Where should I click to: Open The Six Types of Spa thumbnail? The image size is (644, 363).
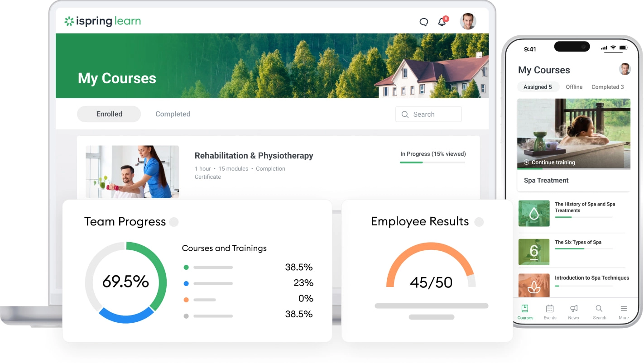point(533,252)
